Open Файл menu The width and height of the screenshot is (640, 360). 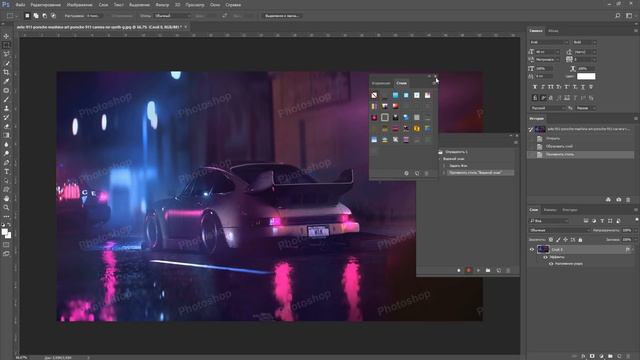pyautogui.click(x=20, y=5)
